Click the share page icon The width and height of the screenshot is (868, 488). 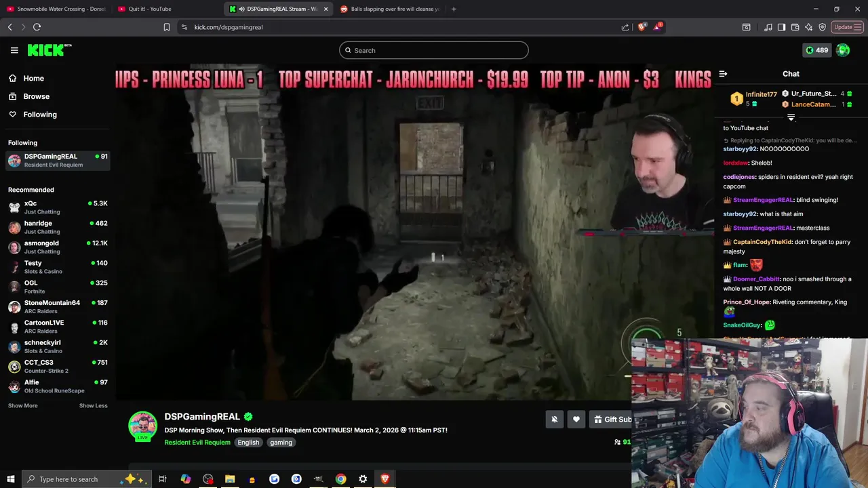[x=625, y=27]
